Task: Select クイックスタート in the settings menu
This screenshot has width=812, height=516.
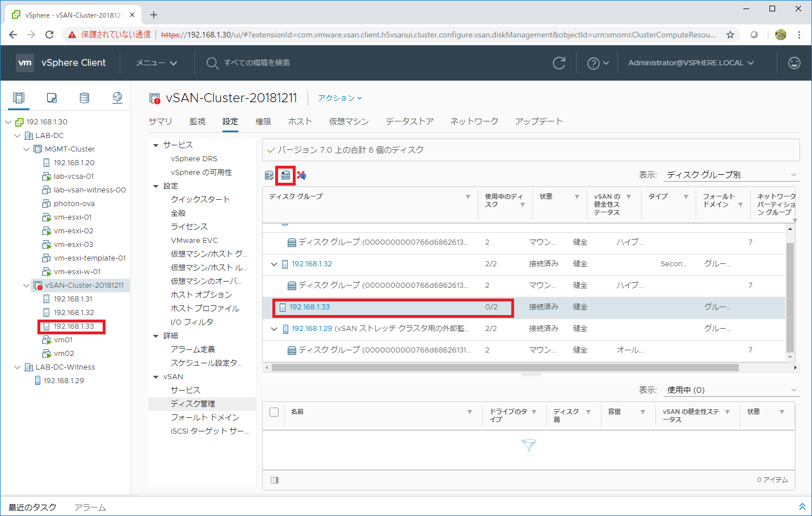Action: [x=200, y=200]
